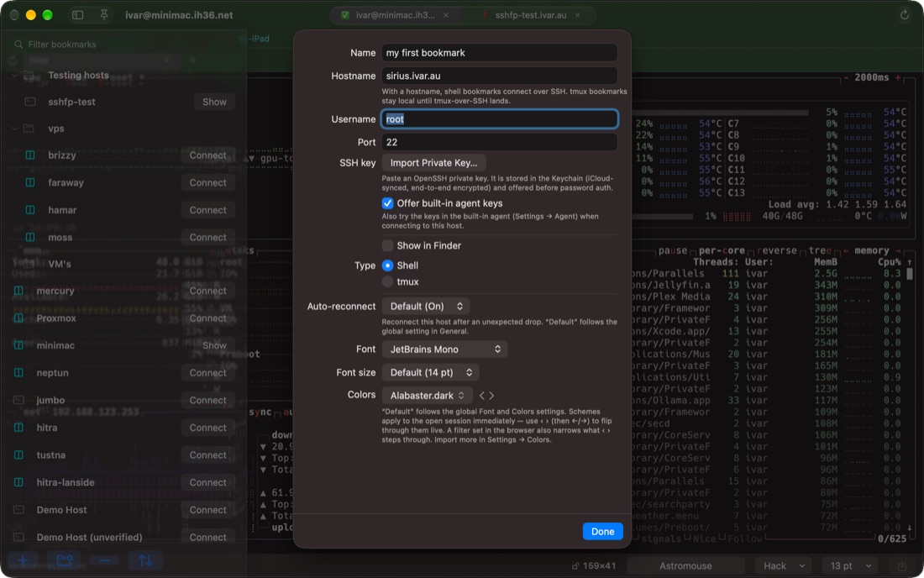
Task: Click the hitra-lanside bookmark icon
Action: pyautogui.click(x=18, y=482)
